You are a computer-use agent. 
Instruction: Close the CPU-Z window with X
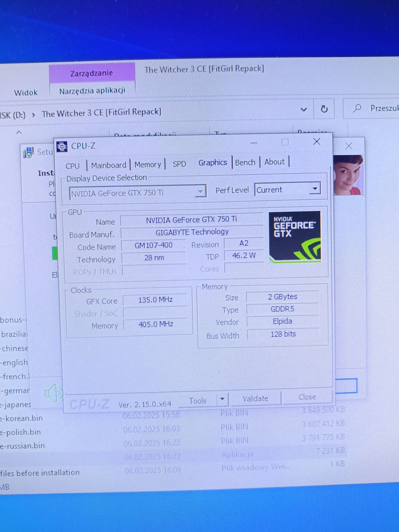[317, 142]
